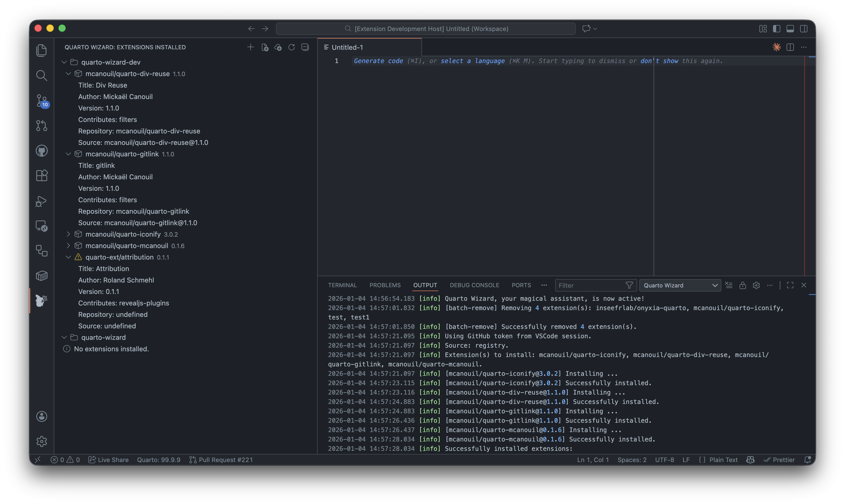
Task: Click the install extension plus icon
Action: coord(251,47)
